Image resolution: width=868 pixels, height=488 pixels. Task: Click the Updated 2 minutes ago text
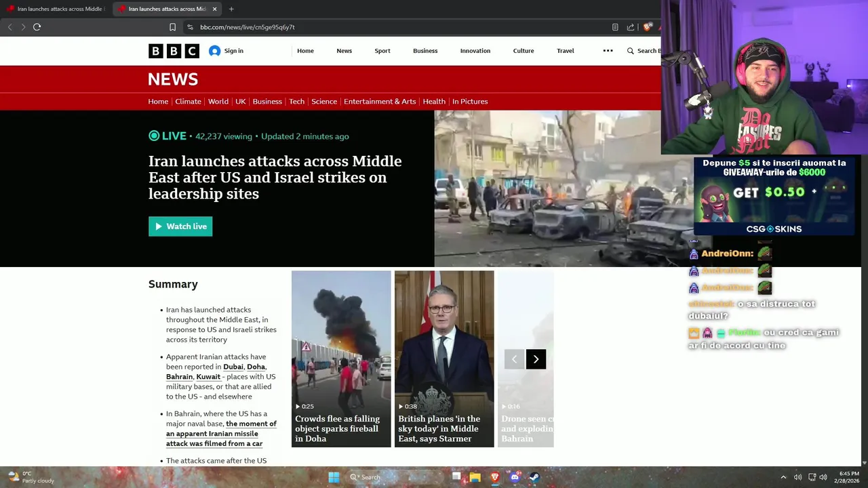(x=304, y=136)
